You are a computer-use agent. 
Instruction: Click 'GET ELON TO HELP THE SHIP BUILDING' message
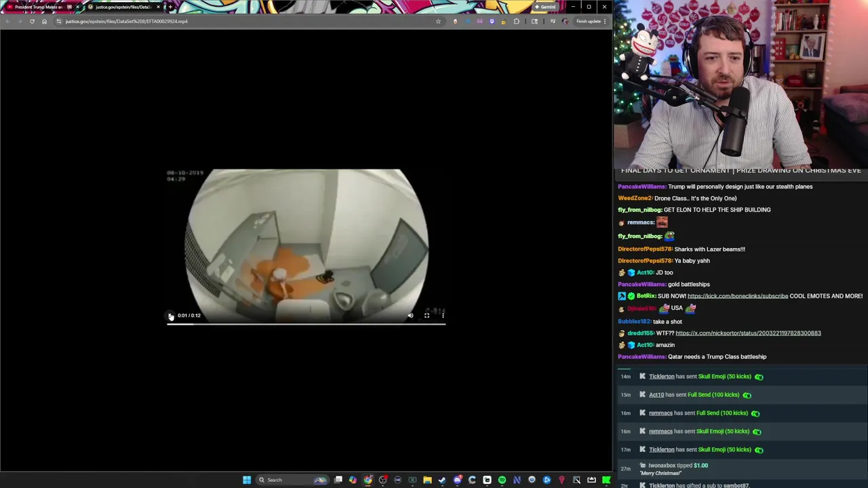(x=717, y=209)
